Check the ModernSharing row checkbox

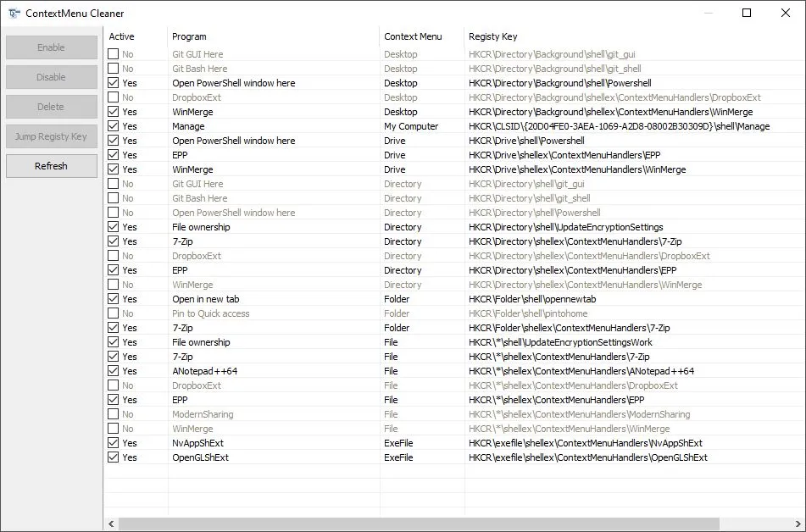pyautogui.click(x=113, y=413)
